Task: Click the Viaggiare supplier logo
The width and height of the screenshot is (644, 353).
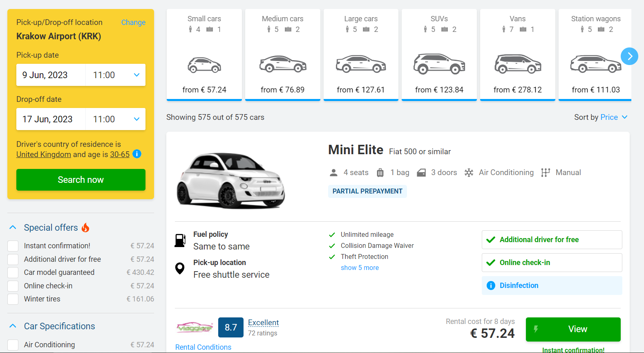Action: 195,327
